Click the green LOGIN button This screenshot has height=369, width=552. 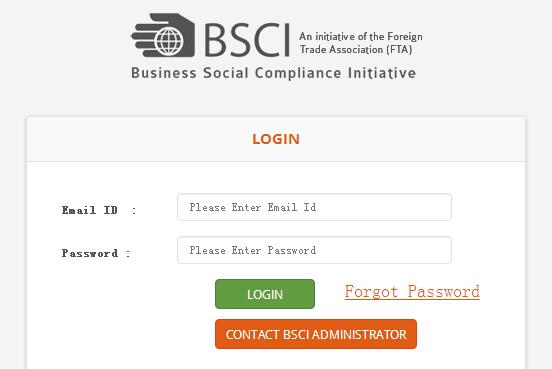(x=265, y=294)
